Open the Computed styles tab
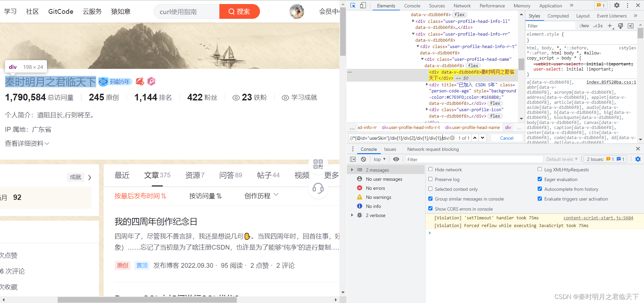The height and width of the screenshot is (303, 644). pyautogui.click(x=558, y=16)
